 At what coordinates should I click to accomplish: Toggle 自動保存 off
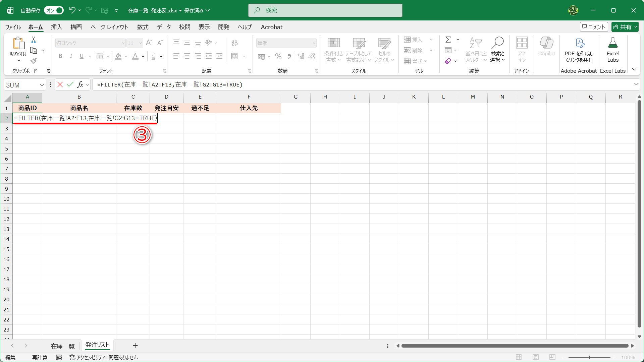[54, 10]
